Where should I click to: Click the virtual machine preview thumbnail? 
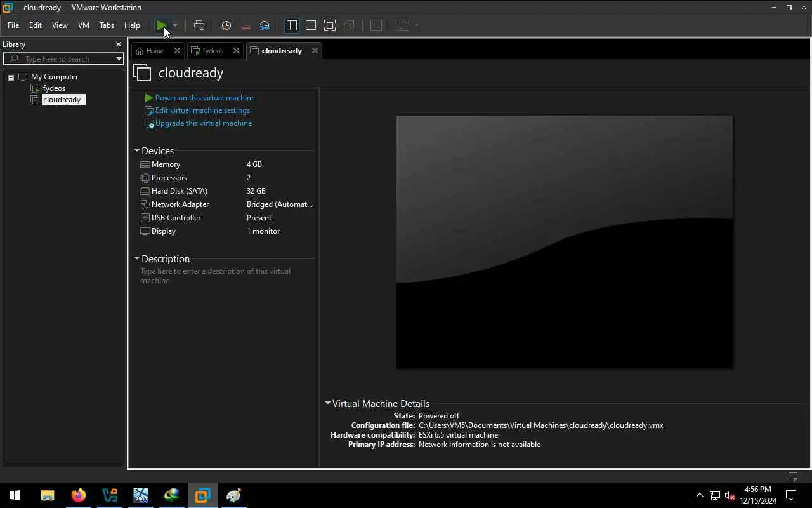565,242
